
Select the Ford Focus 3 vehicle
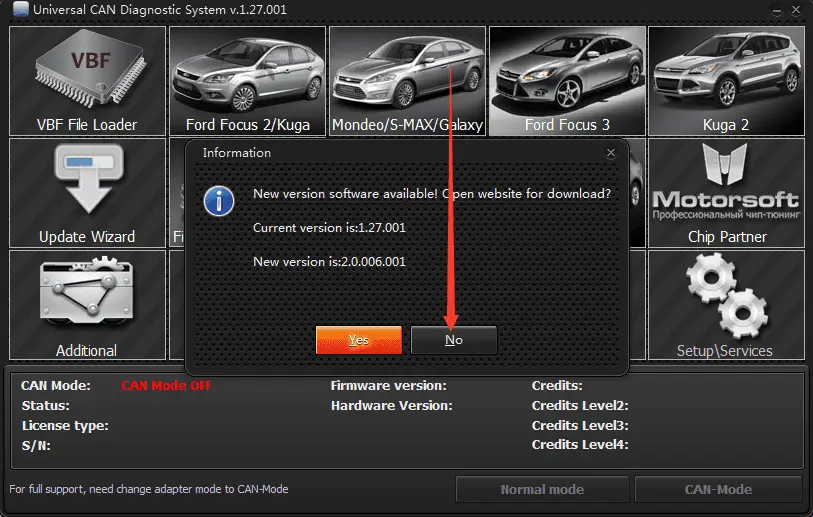[x=567, y=81]
